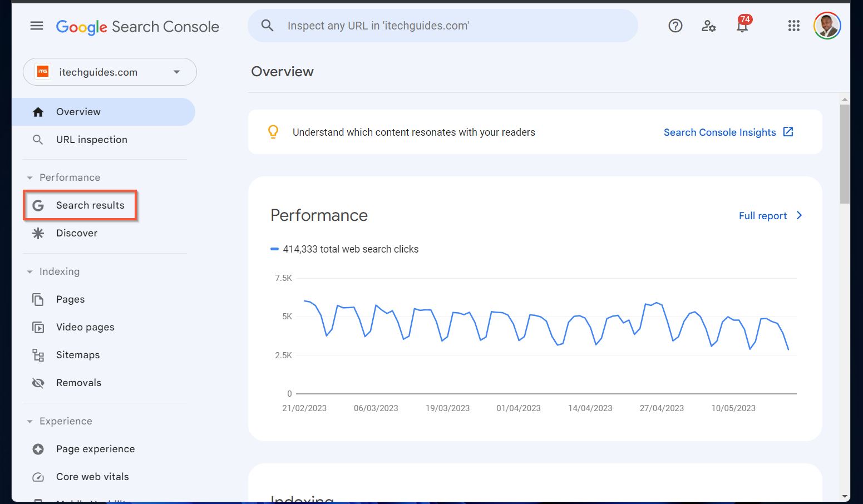Viewport: 863px width, 504px height.
Task: Click the Google G Search results icon
Action: tap(38, 205)
